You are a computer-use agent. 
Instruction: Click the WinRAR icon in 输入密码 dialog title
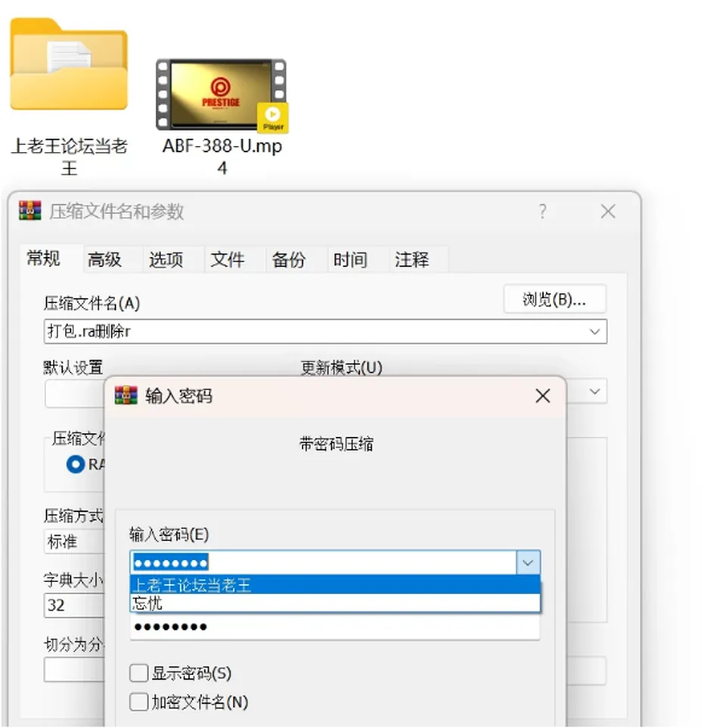[x=126, y=395]
